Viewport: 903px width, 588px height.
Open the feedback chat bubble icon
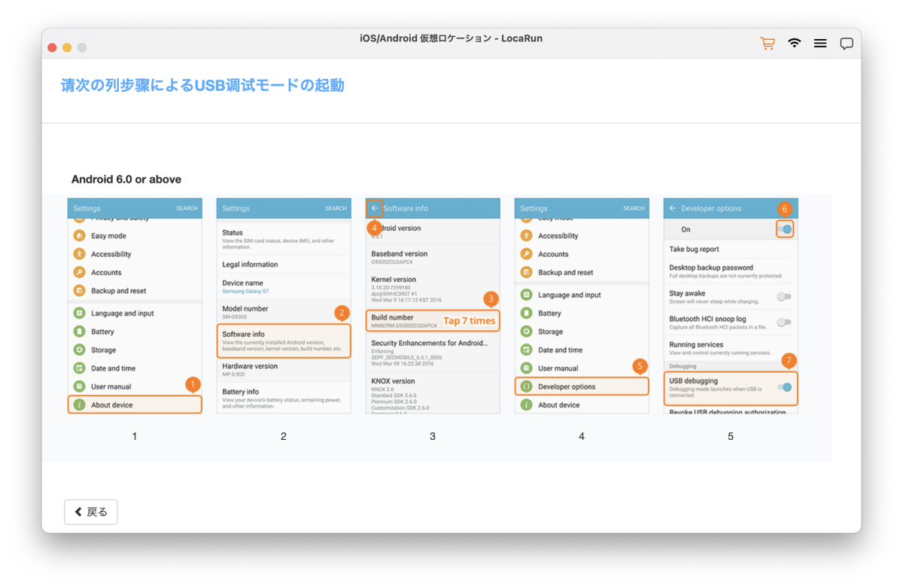click(847, 44)
